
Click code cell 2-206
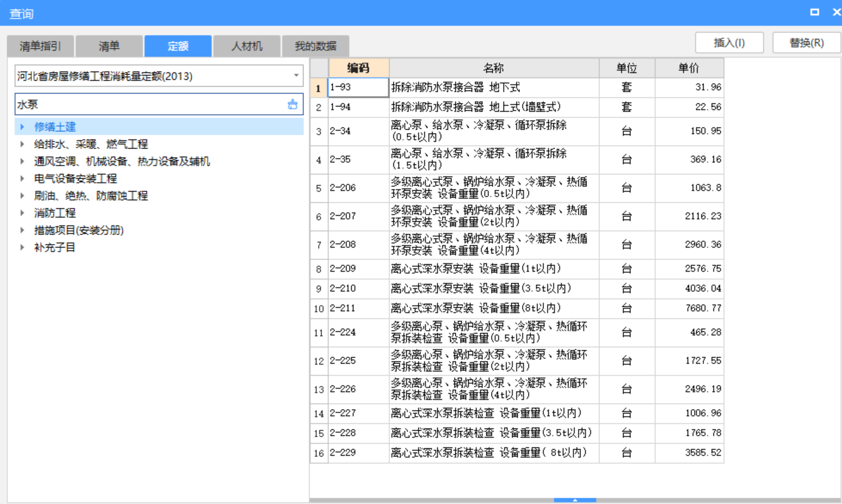pyautogui.click(x=358, y=188)
